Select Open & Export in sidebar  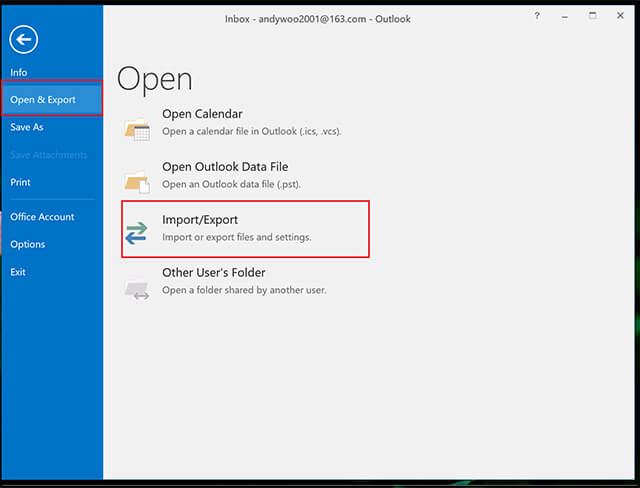click(52, 99)
